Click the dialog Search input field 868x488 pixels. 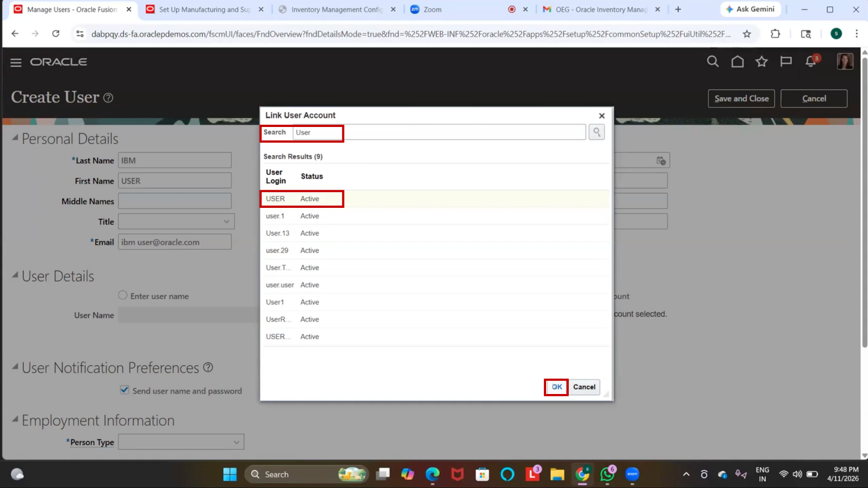click(x=439, y=132)
